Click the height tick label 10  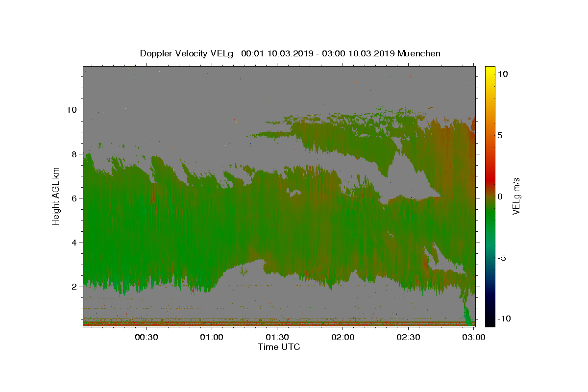pos(72,110)
